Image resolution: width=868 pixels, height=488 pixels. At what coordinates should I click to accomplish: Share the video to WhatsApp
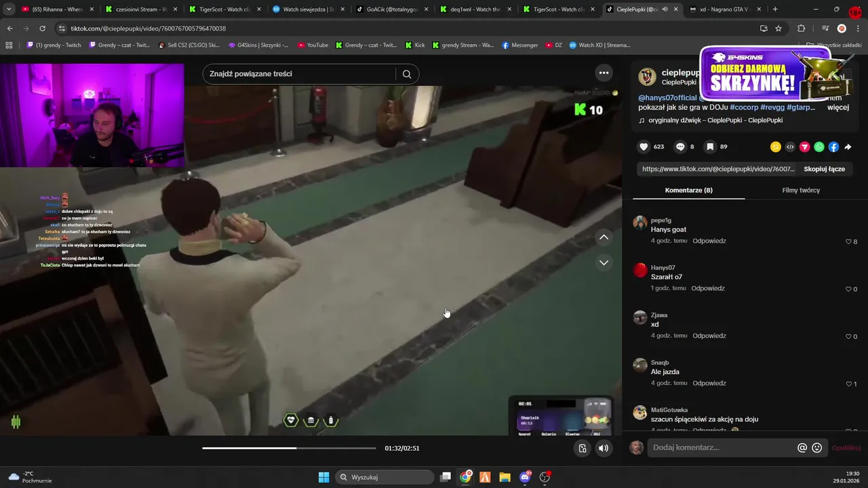tap(819, 147)
